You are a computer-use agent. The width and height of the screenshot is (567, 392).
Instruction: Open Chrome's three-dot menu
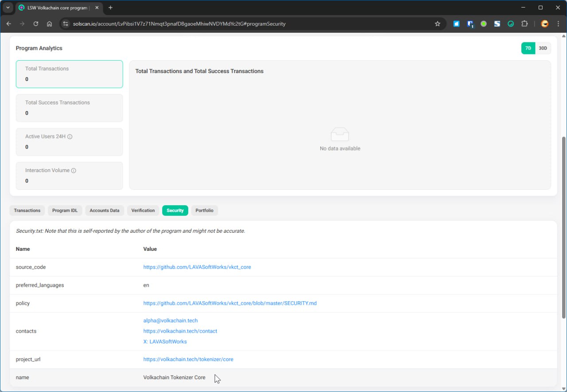click(558, 24)
